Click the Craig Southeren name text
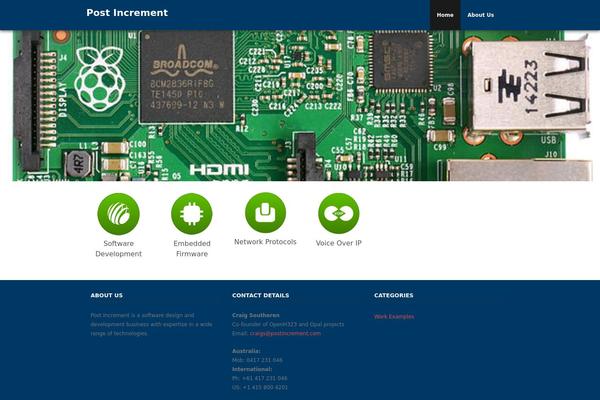Image resolution: width=600 pixels, height=400 pixels. (x=256, y=315)
